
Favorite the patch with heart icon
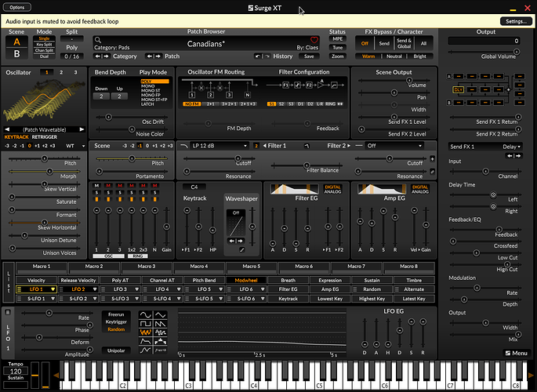click(314, 40)
